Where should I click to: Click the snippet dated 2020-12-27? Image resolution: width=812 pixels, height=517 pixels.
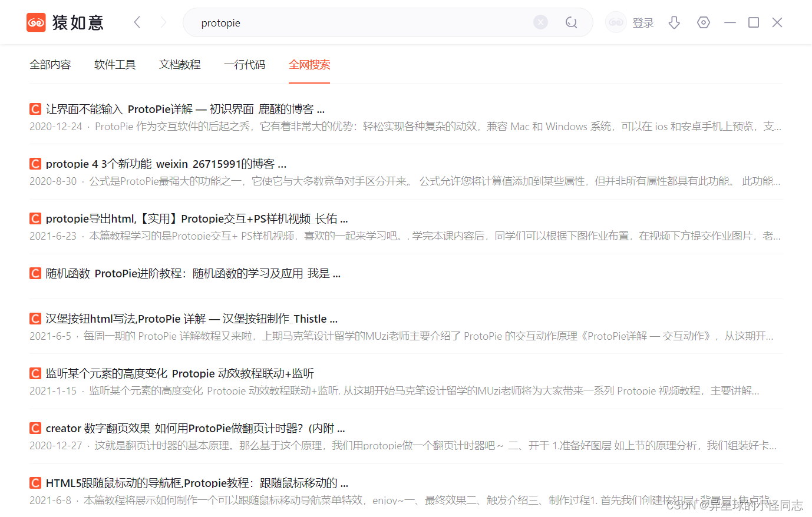click(x=403, y=446)
